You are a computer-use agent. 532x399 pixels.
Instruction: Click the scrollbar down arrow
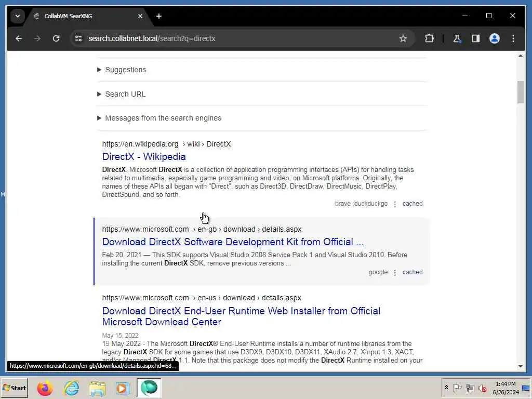521,366
